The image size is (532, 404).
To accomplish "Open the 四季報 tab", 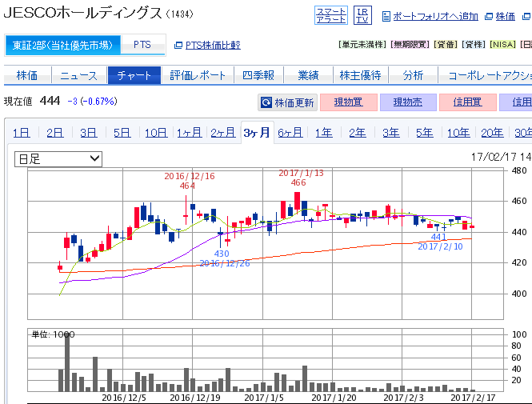I will (x=258, y=75).
